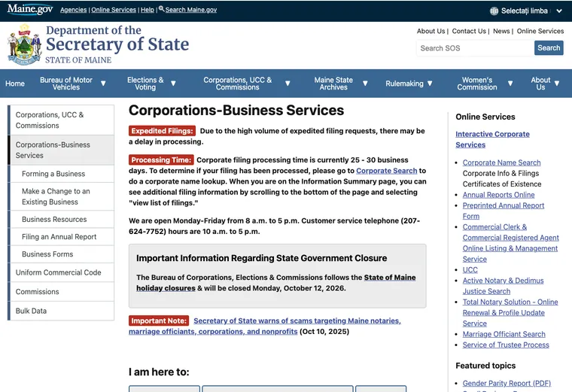Click Search Maine.gov link
Screen dimensions: 572x392
coord(190,10)
